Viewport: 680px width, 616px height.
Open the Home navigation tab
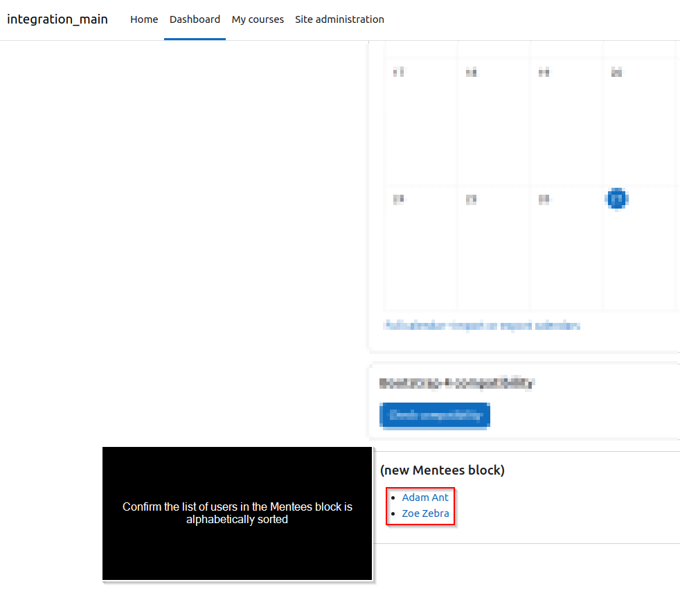coord(144,19)
